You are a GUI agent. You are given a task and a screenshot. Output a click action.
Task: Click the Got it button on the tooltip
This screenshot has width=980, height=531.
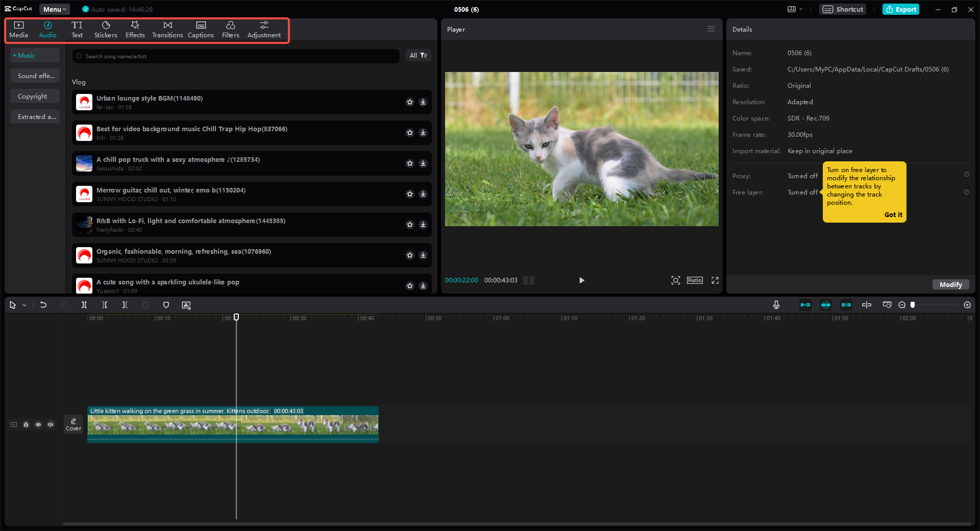pos(893,214)
